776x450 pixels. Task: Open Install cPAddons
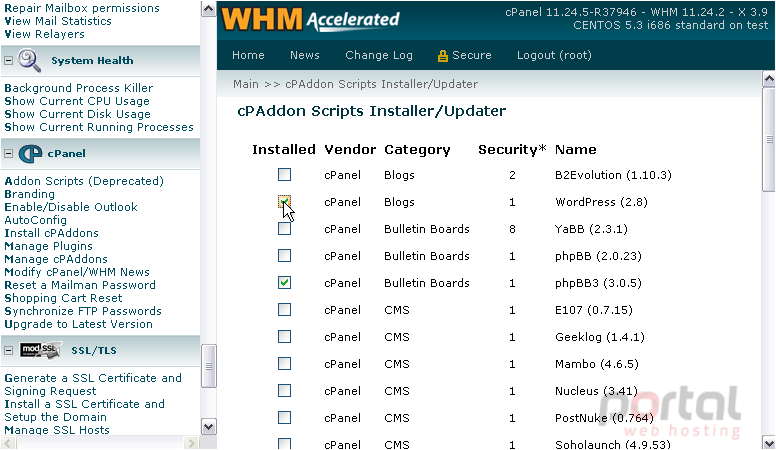pyautogui.click(x=51, y=233)
